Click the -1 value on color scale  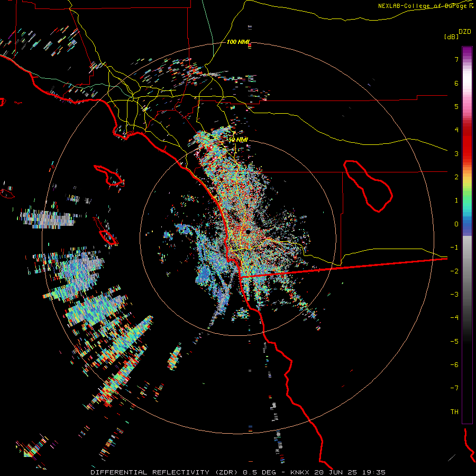point(454,248)
